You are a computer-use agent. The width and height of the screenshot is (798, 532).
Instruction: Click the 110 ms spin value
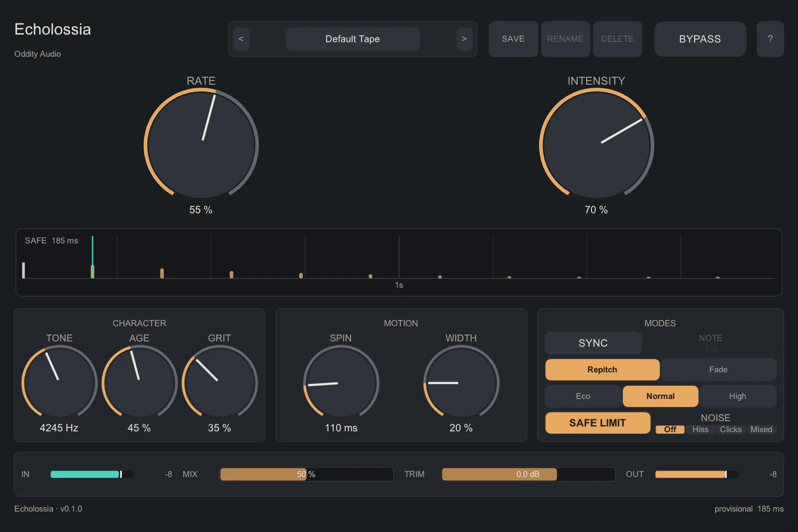click(x=341, y=428)
